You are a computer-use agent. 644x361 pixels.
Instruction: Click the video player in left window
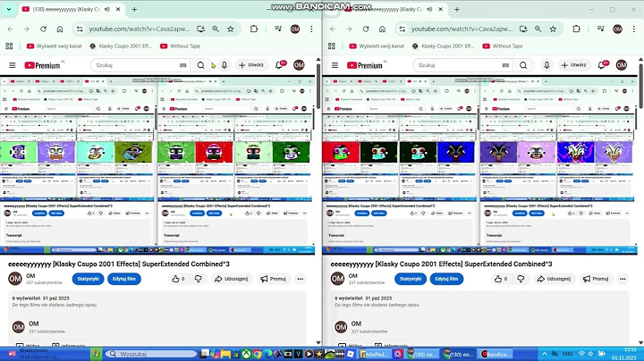tap(157, 165)
